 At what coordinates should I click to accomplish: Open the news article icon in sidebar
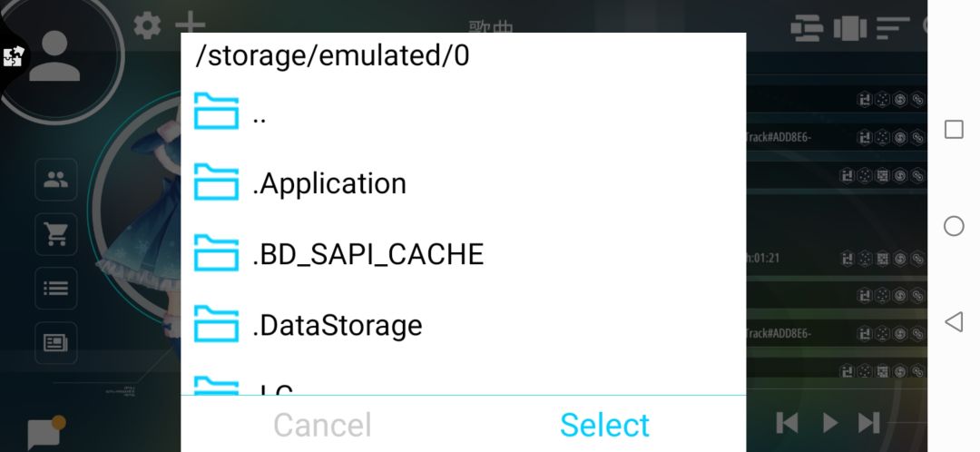(x=56, y=343)
